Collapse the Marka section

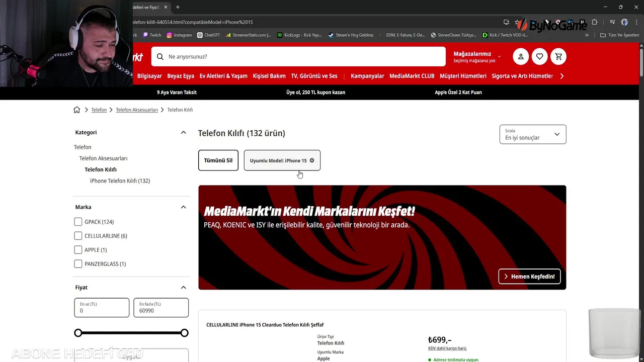pyautogui.click(x=183, y=207)
